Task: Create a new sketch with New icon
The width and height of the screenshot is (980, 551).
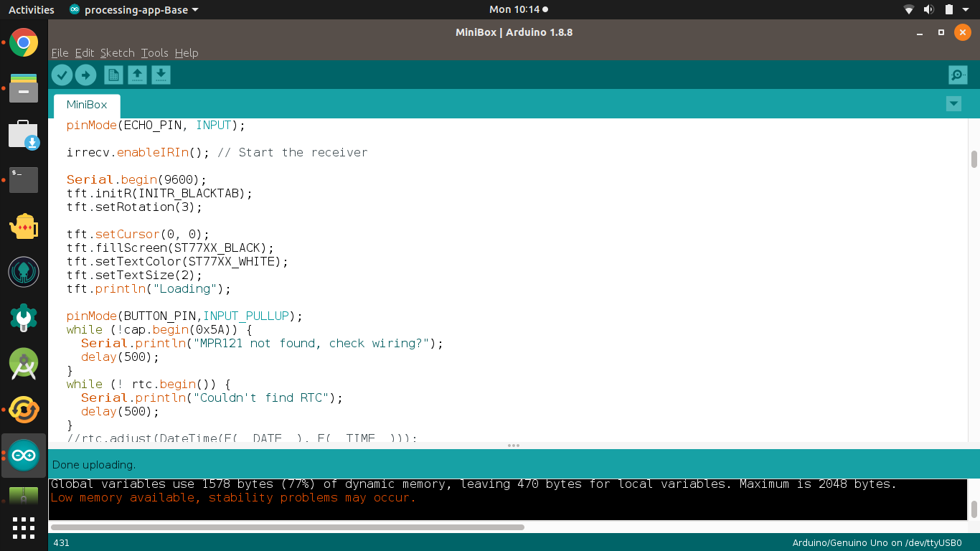Action: (x=113, y=75)
